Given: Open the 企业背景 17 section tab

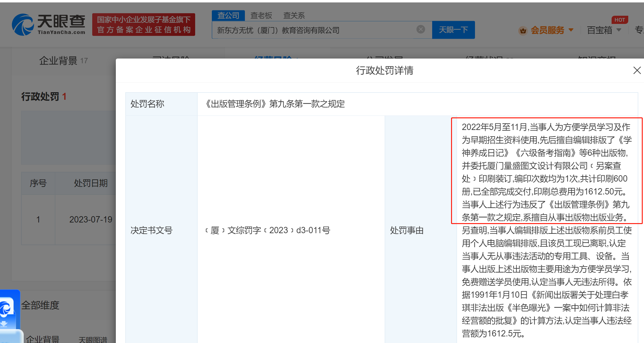Looking at the screenshot, I should [63, 60].
